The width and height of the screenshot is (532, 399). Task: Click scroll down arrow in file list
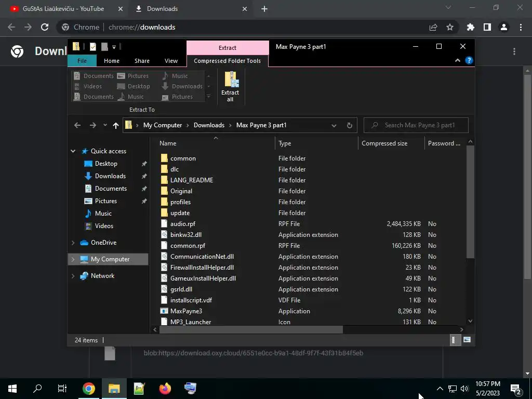coord(470,321)
